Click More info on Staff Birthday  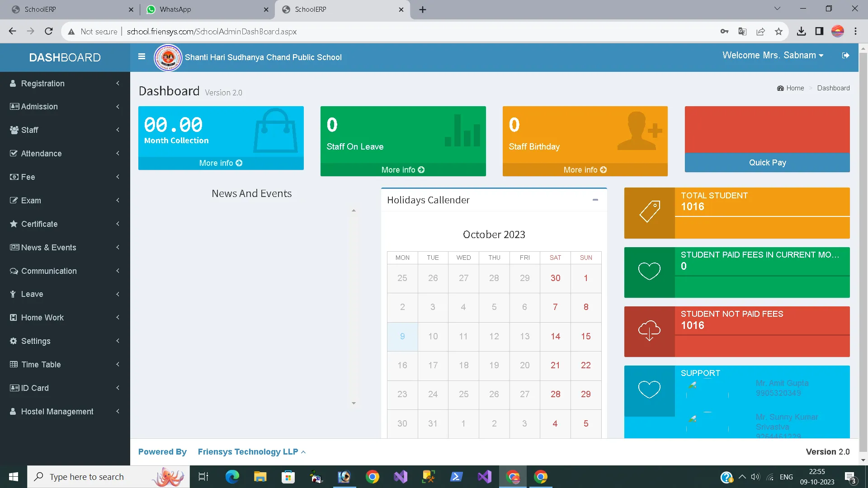pyautogui.click(x=585, y=170)
